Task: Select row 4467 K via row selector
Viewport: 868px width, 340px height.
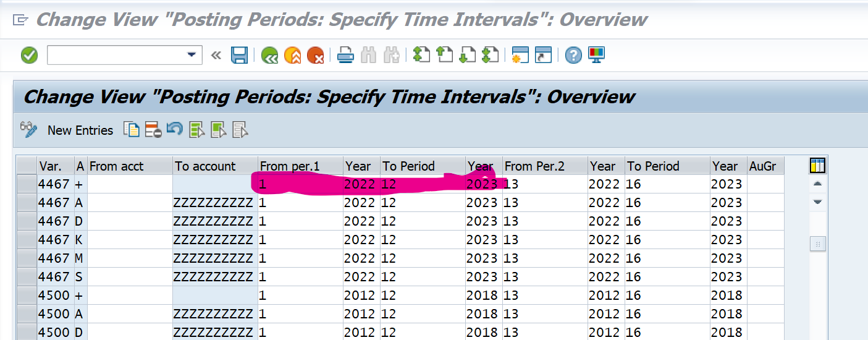Action: (27, 240)
